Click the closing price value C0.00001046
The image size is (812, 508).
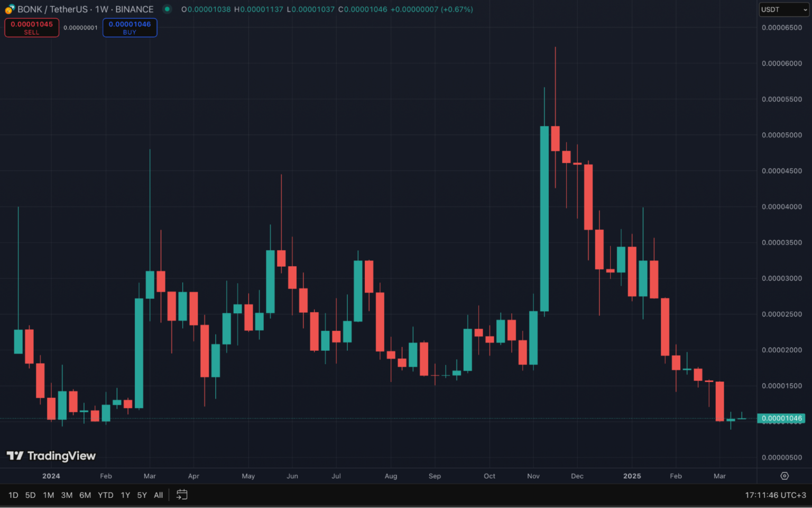[363, 10]
